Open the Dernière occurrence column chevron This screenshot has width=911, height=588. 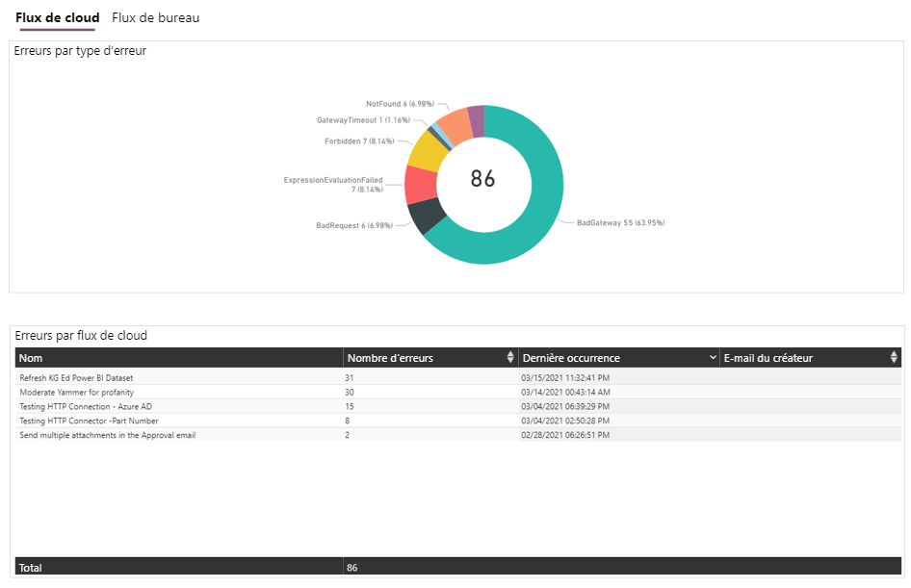(713, 358)
